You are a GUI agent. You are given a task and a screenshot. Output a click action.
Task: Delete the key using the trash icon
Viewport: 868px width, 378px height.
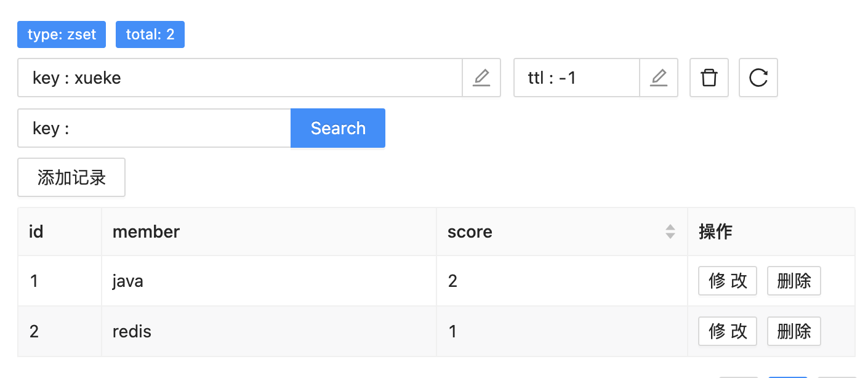click(709, 78)
